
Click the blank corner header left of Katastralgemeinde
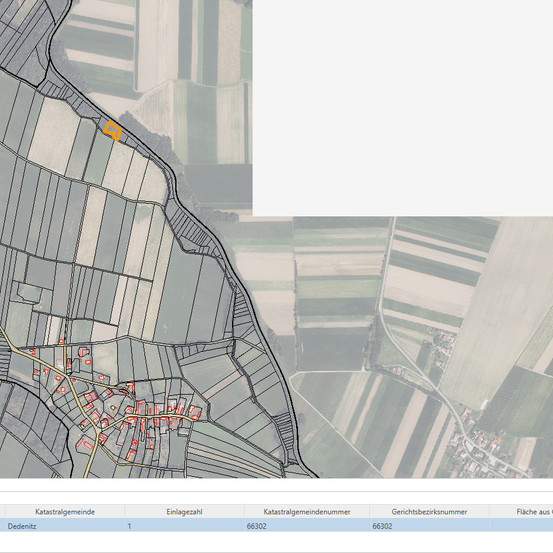click(2, 511)
